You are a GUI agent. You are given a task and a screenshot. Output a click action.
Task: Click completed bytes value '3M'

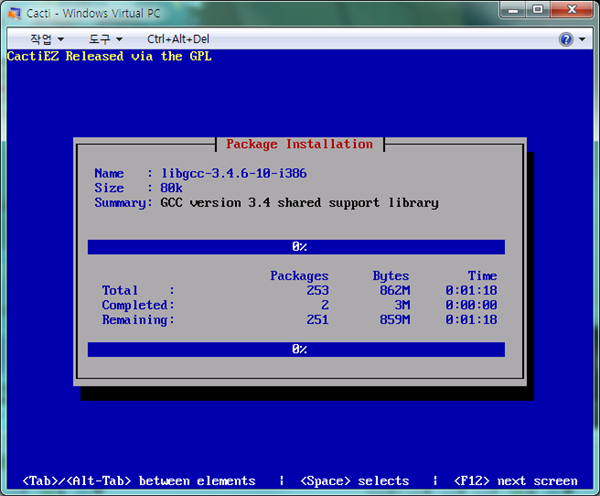tap(403, 305)
